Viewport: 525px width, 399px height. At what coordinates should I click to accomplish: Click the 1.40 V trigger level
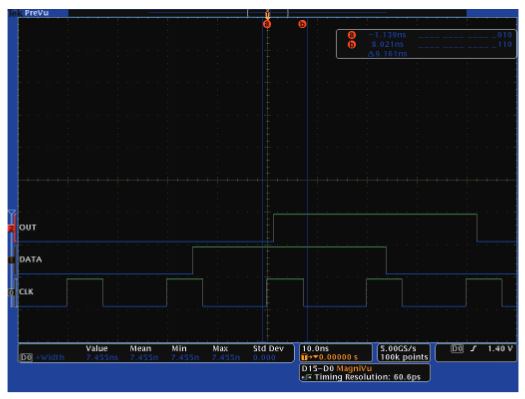(x=500, y=349)
